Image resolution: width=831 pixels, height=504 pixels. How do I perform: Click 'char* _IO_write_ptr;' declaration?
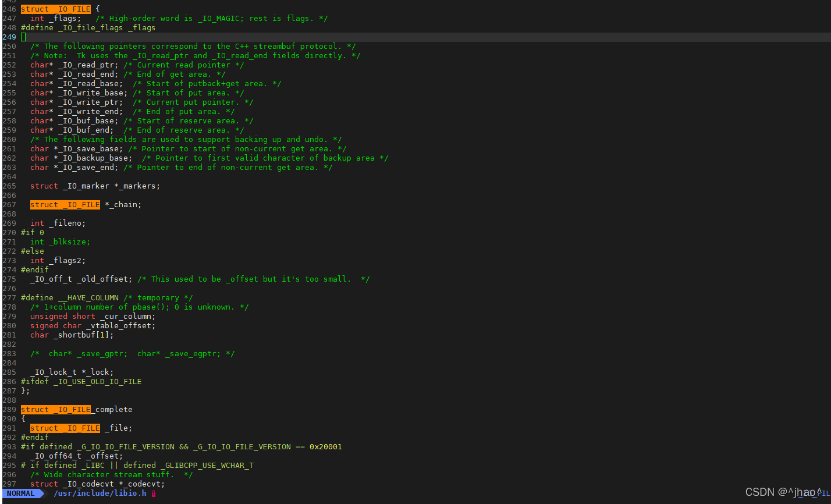77,102
